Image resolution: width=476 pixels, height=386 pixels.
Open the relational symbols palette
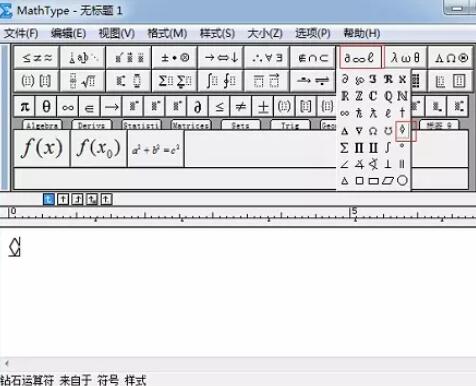click(x=37, y=58)
